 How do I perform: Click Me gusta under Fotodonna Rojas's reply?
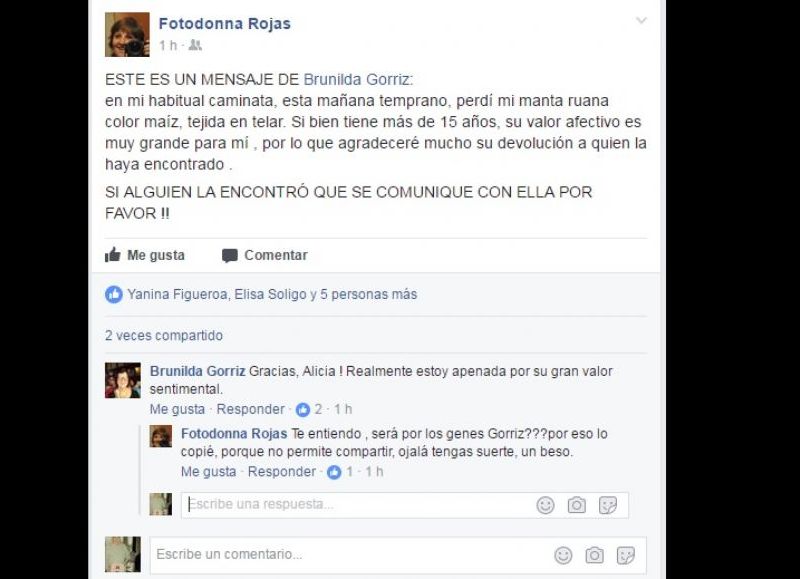pyautogui.click(x=208, y=471)
